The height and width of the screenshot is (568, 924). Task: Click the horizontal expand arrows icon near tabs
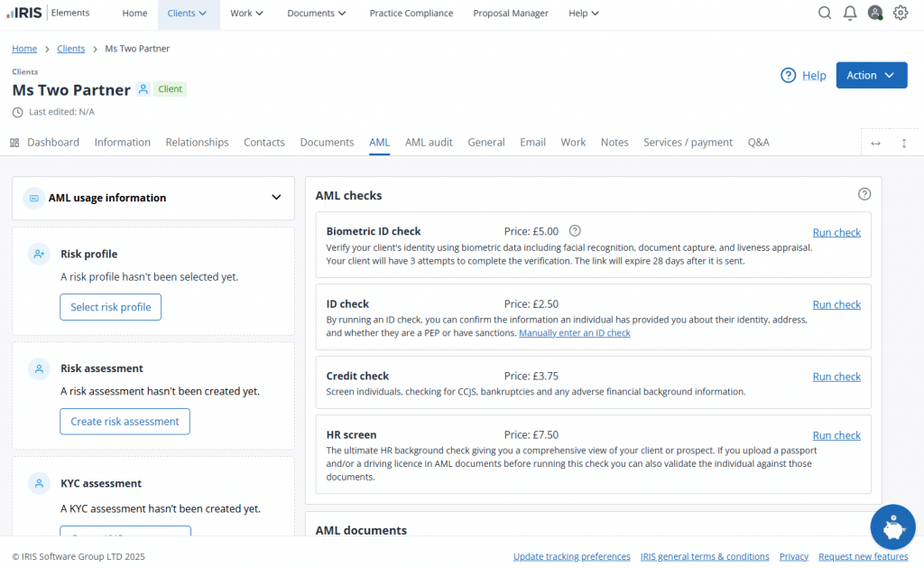click(x=874, y=142)
